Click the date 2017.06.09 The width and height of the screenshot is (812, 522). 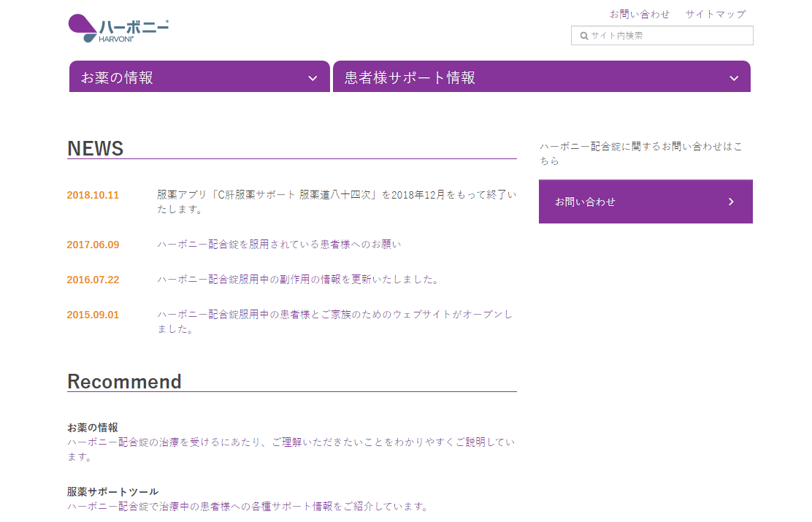tap(93, 245)
